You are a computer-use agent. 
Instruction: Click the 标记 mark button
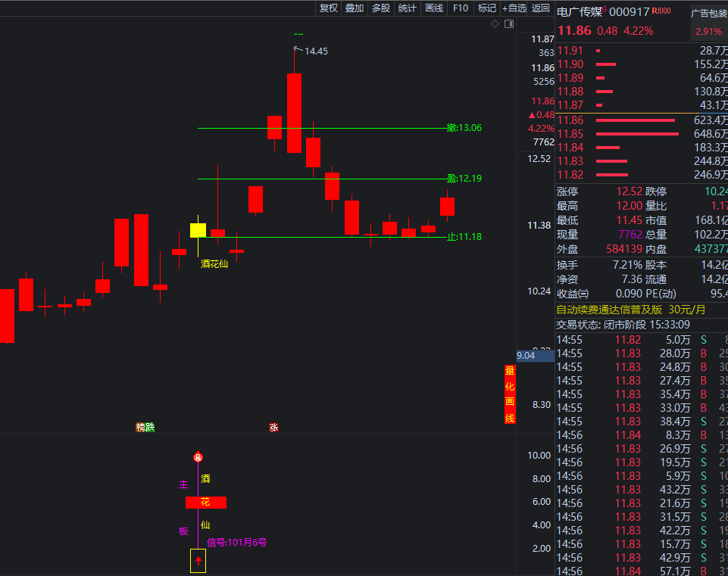pos(486,8)
